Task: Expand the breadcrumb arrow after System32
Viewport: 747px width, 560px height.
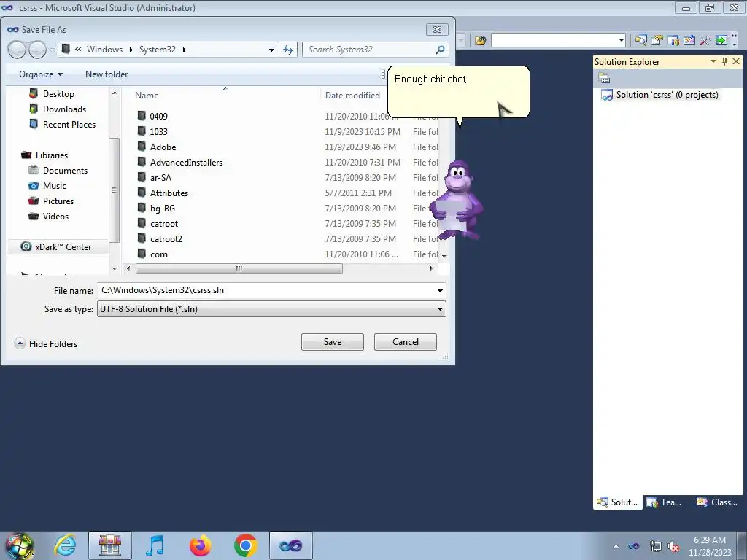Action: [185, 50]
